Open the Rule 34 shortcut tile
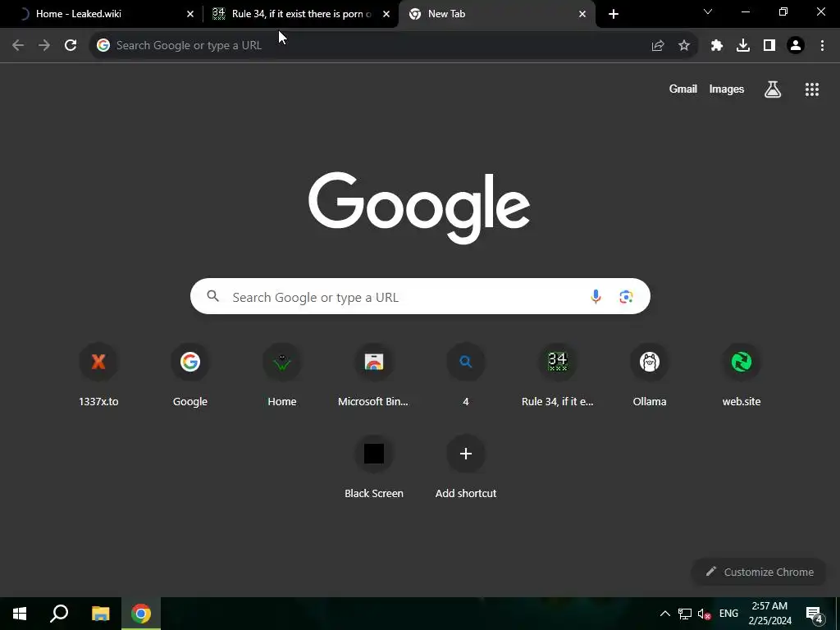Viewport: 840px width, 630px height. pos(558,376)
